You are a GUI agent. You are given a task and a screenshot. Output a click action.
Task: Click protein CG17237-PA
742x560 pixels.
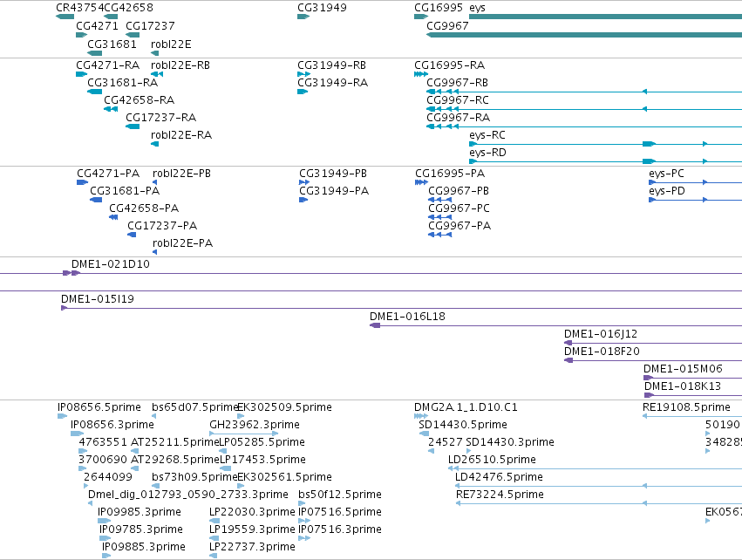pos(162,226)
